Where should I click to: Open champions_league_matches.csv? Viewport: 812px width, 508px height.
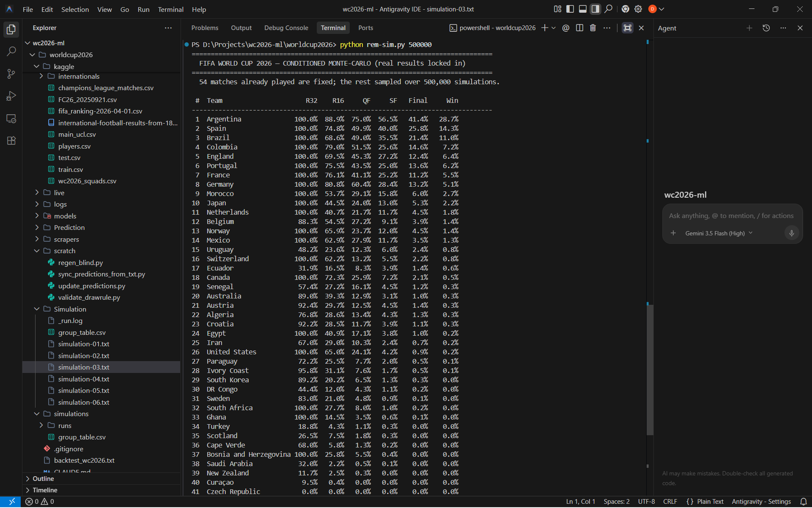[x=106, y=88]
